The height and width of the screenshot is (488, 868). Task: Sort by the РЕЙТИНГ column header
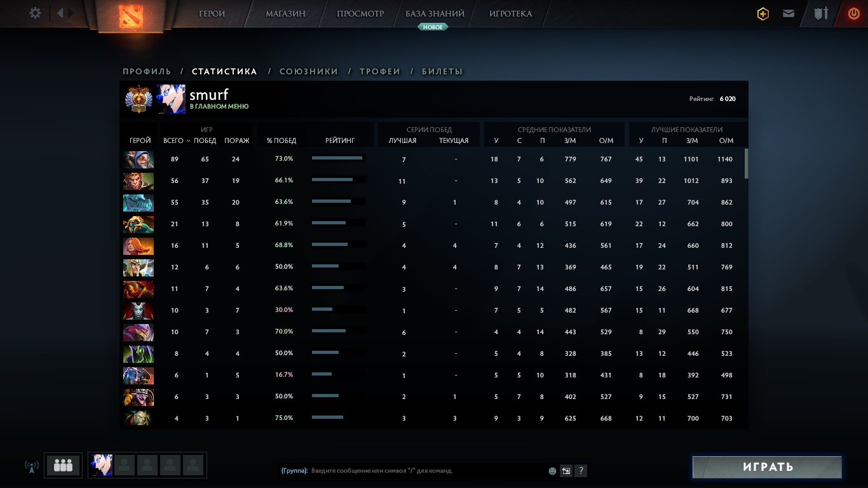pos(340,140)
